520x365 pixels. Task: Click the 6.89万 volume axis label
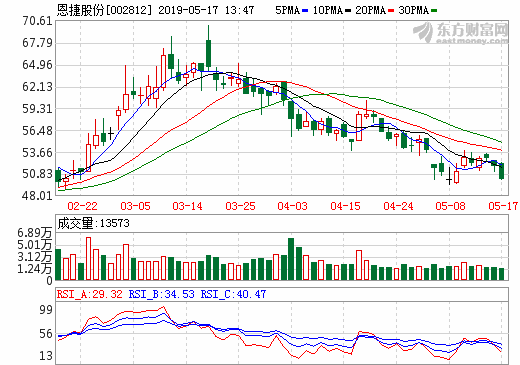[35, 233]
